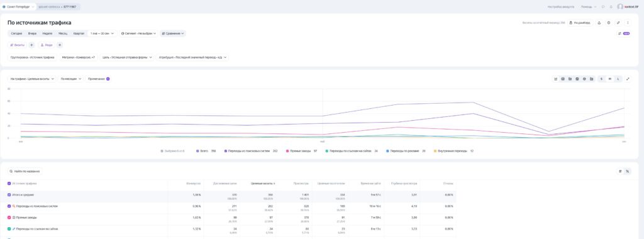Sort by Целевые визиты column header
Image resolution: width=644 pixels, height=239 pixels.
[x=263, y=184]
